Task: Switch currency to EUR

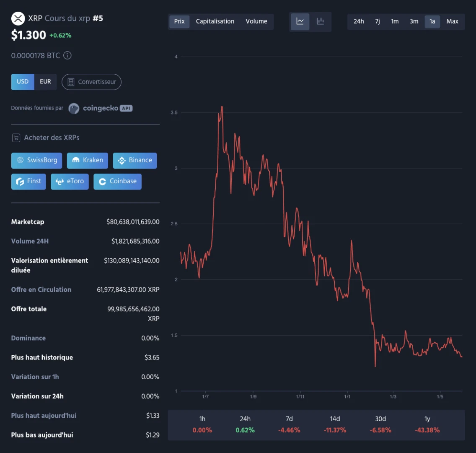Action: [x=46, y=82]
